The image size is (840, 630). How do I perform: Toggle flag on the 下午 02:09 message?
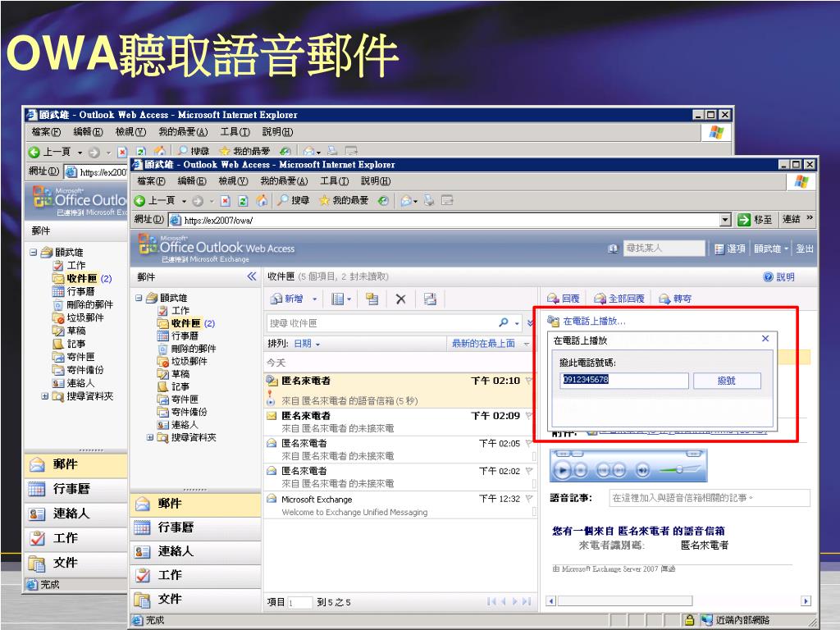click(529, 415)
